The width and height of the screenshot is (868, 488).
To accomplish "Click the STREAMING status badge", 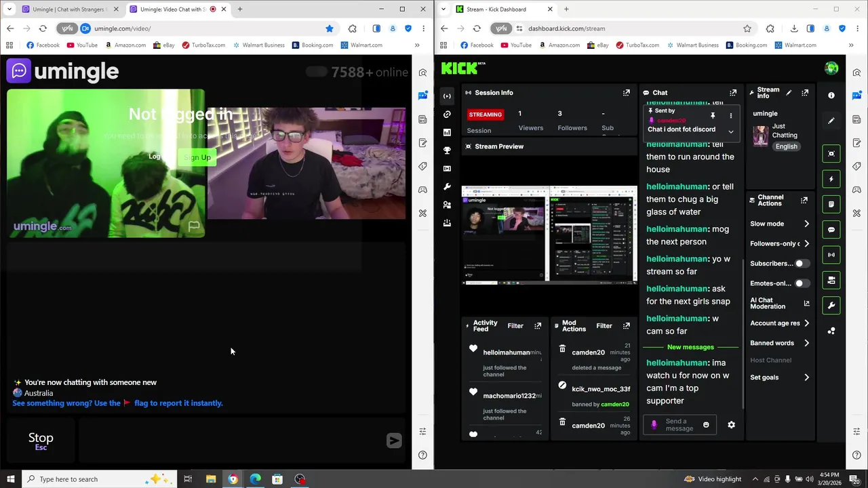I will tap(486, 115).
